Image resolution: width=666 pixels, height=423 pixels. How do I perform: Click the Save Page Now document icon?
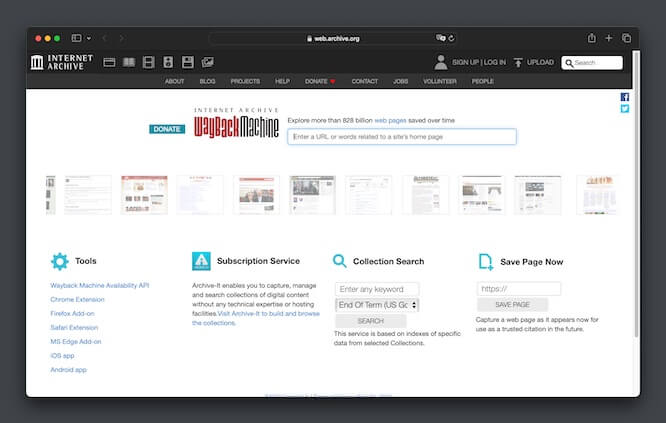[485, 262]
